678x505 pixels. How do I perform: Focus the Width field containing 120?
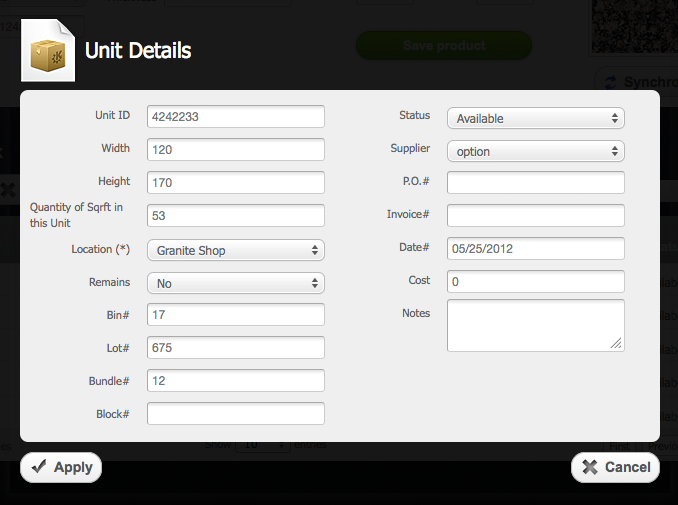pos(235,150)
